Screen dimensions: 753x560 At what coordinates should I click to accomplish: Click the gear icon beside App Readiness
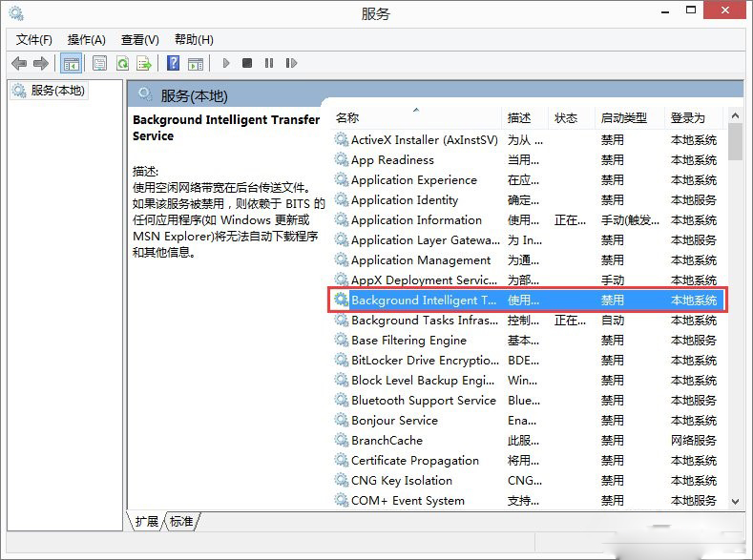[x=342, y=159]
